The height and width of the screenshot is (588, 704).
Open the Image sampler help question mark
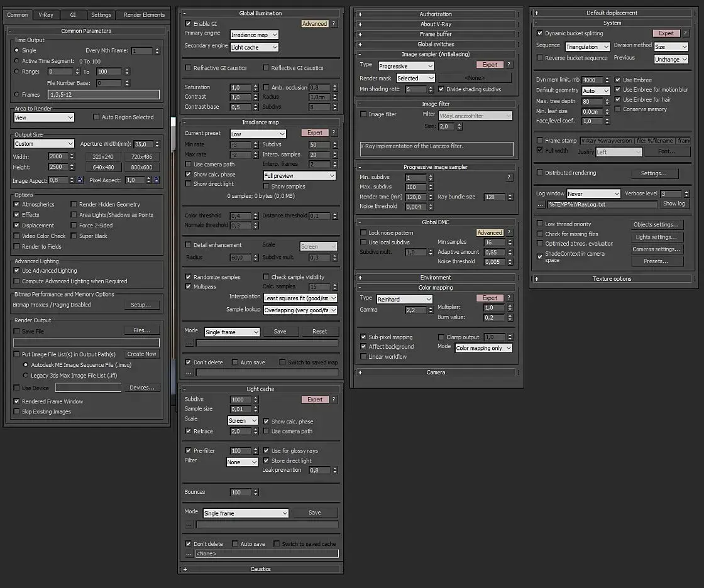tap(509, 65)
